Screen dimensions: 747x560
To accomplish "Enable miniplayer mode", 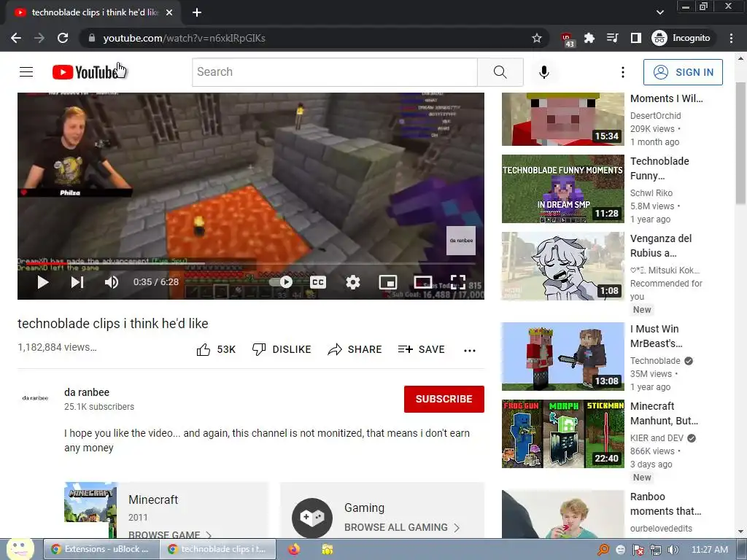I will 388,282.
